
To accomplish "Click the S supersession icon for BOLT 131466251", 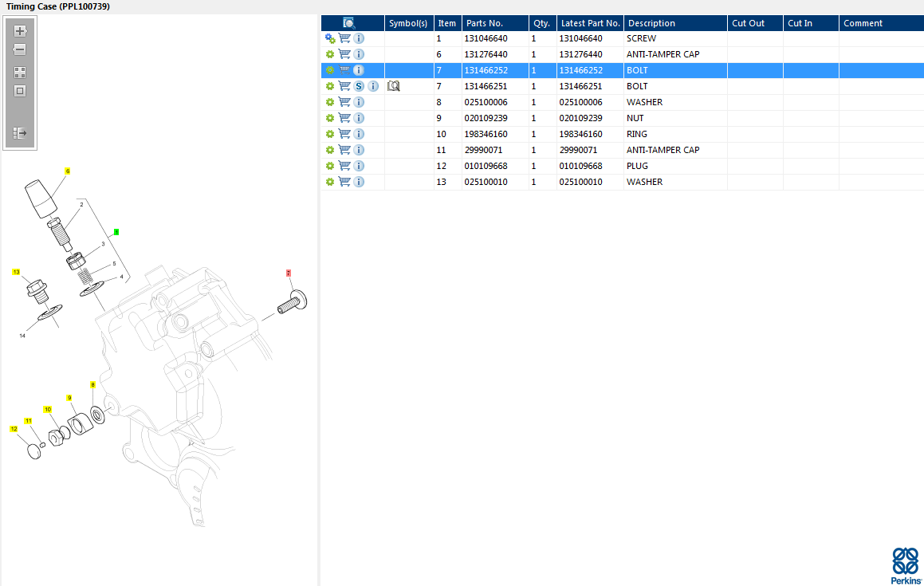I will pyautogui.click(x=359, y=86).
